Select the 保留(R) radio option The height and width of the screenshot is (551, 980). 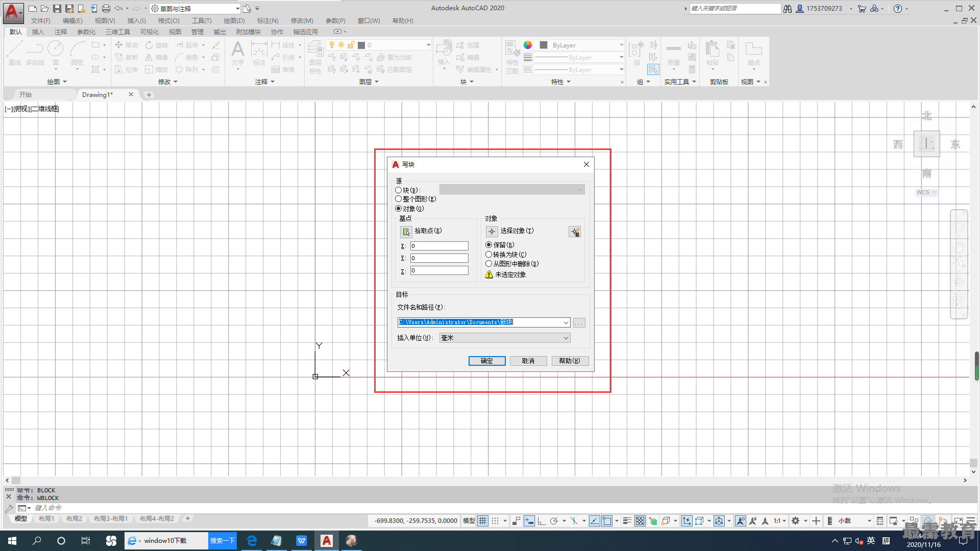pyautogui.click(x=488, y=245)
